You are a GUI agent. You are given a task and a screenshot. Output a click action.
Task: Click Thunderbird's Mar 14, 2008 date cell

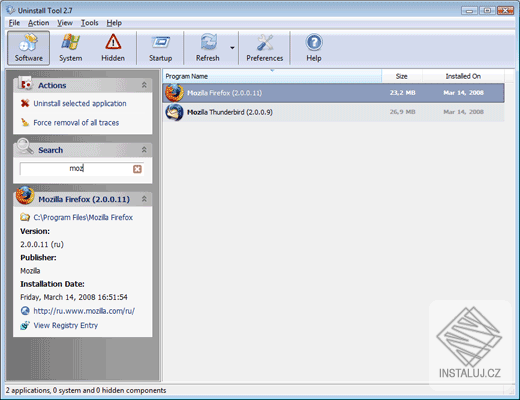pos(463,112)
